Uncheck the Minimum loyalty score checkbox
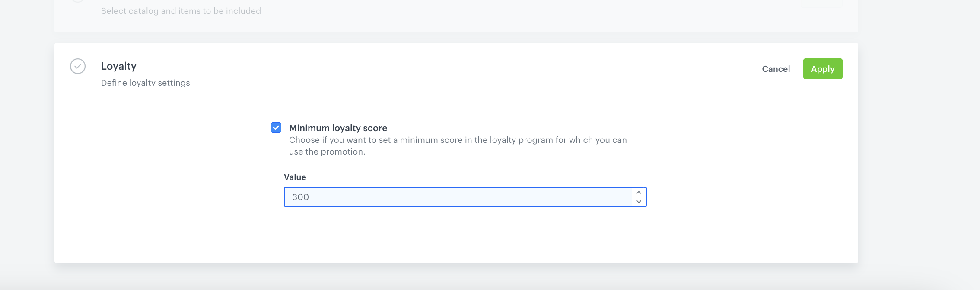This screenshot has width=980, height=290. 276,128
